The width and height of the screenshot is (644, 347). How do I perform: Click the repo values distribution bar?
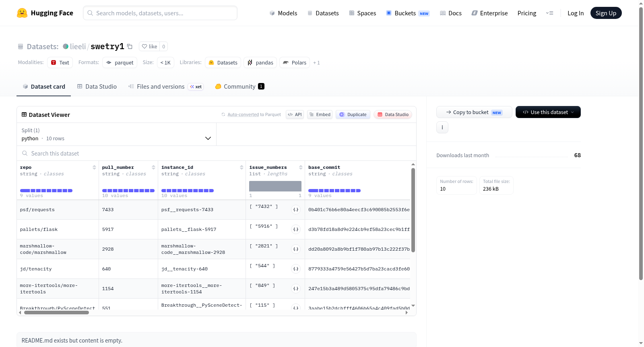[x=46, y=191]
